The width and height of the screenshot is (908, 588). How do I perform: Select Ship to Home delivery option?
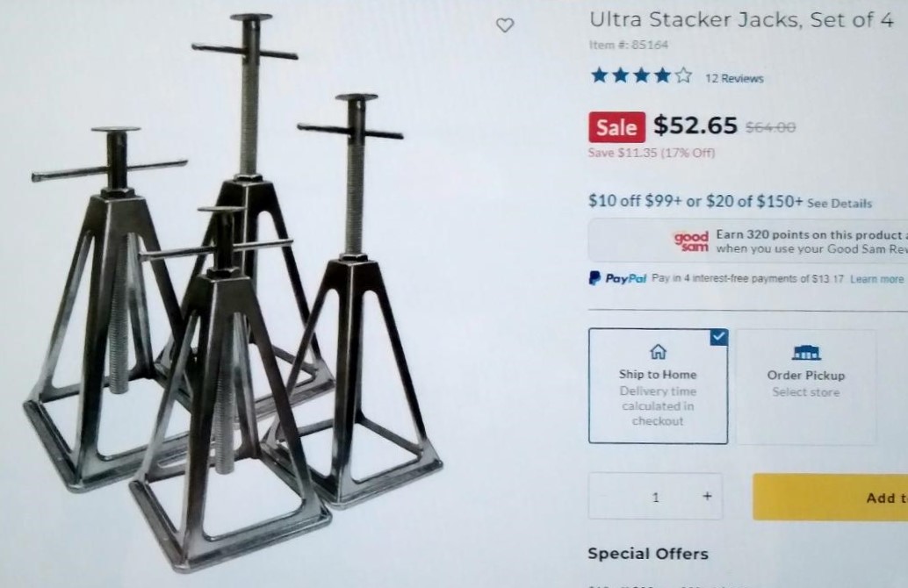(x=658, y=386)
